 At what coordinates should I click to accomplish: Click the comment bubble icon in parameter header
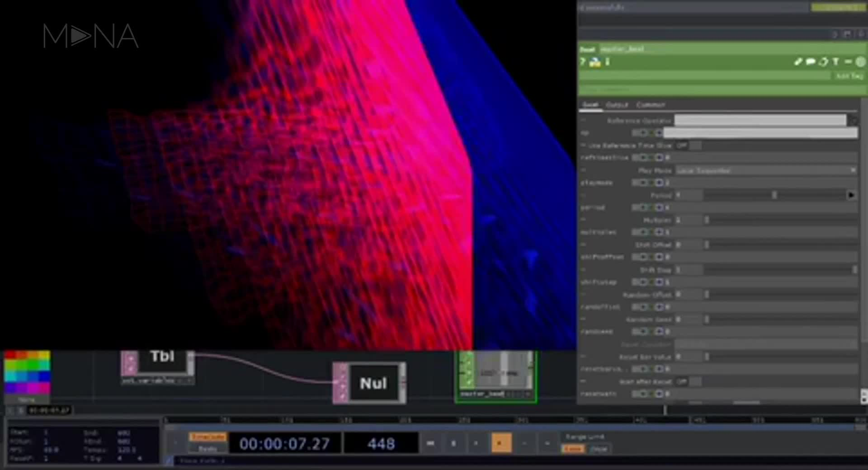(811, 62)
